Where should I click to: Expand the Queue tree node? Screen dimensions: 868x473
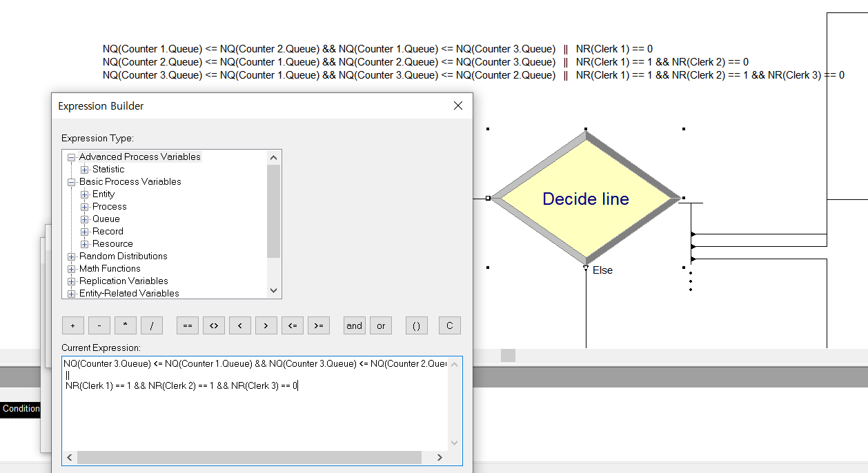[x=85, y=219]
